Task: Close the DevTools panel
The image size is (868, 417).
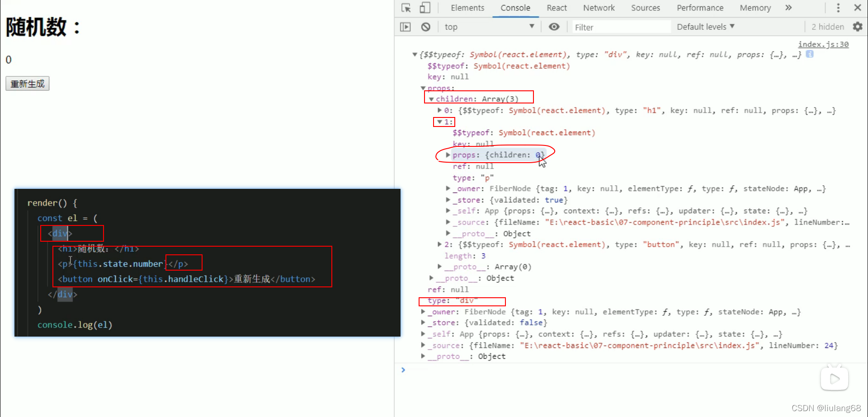Action: click(x=858, y=8)
